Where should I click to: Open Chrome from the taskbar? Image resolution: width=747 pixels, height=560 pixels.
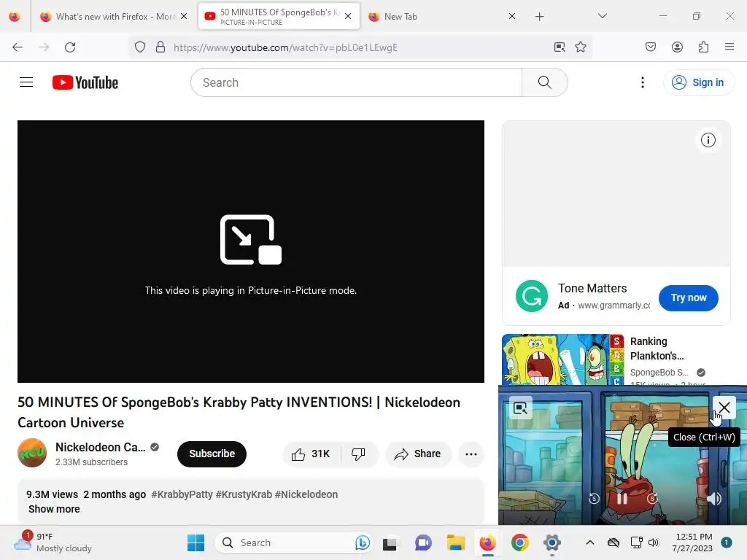(x=519, y=542)
